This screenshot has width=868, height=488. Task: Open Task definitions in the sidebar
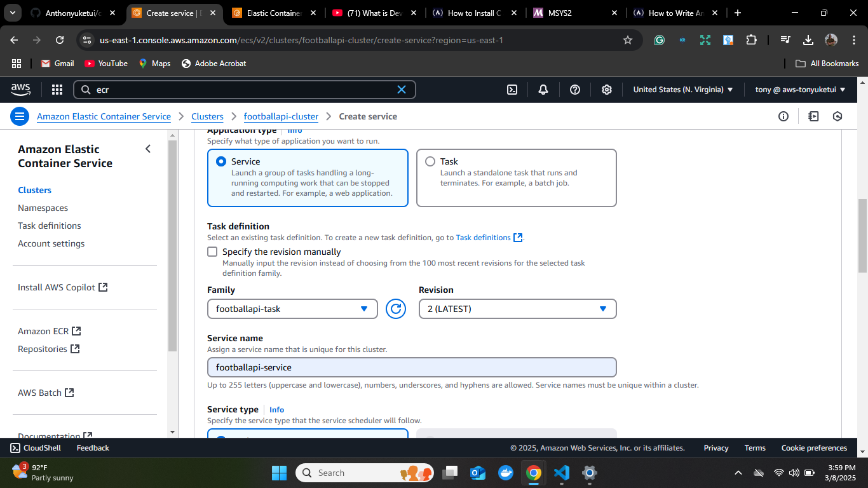click(x=50, y=226)
